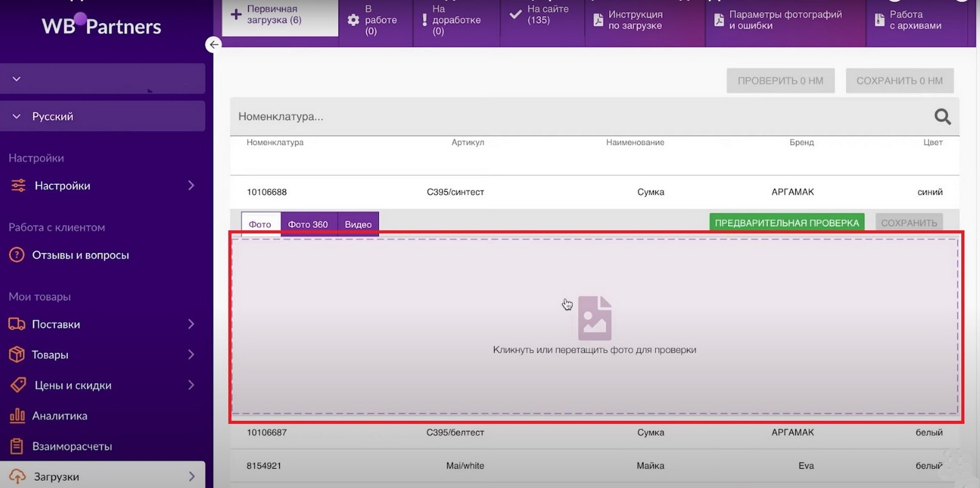
Task: Click the image file icon in drop zone
Action: coord(595,318)
